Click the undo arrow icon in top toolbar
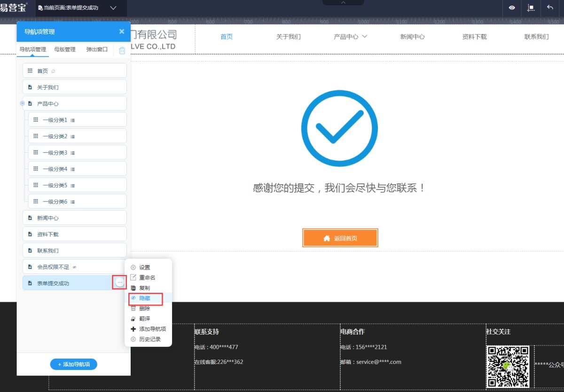Viewport: 564px width, 392px height. (550, 8)
